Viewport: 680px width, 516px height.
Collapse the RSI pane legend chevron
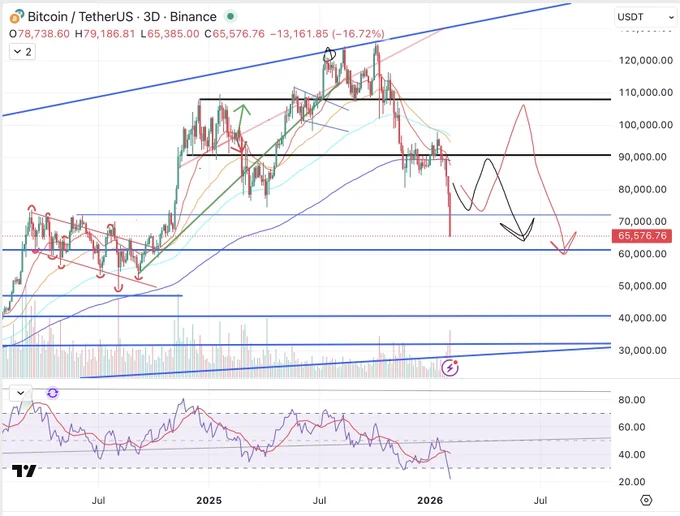[21, 393]
